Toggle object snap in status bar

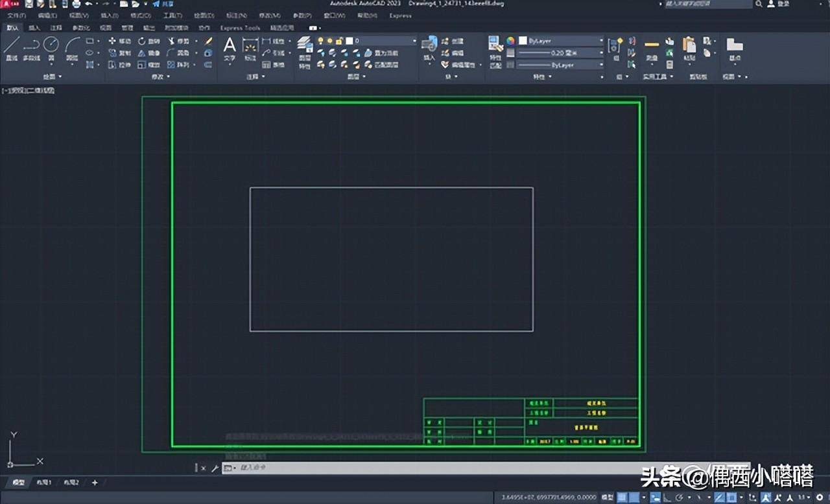(x=731, y=498)
